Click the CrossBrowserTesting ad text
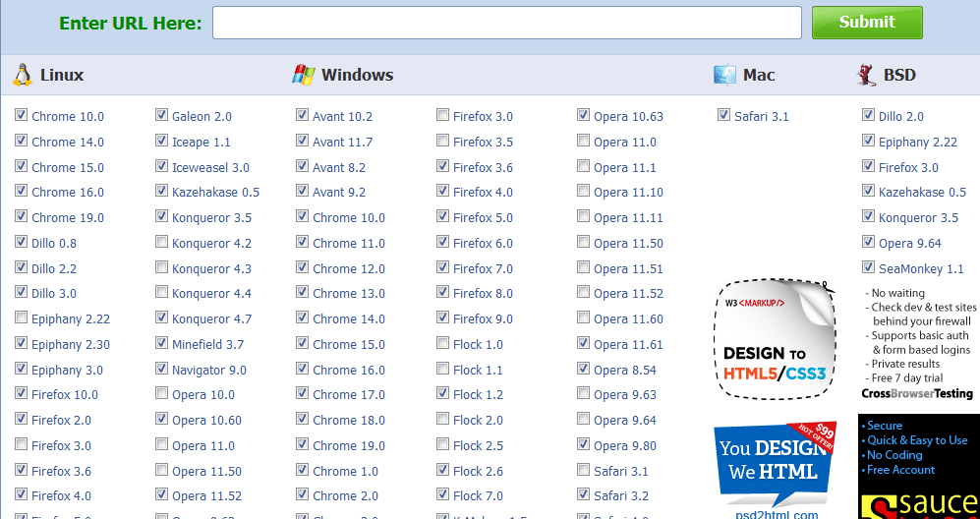This screenshot has height=519, width=980. pos(917,393)
